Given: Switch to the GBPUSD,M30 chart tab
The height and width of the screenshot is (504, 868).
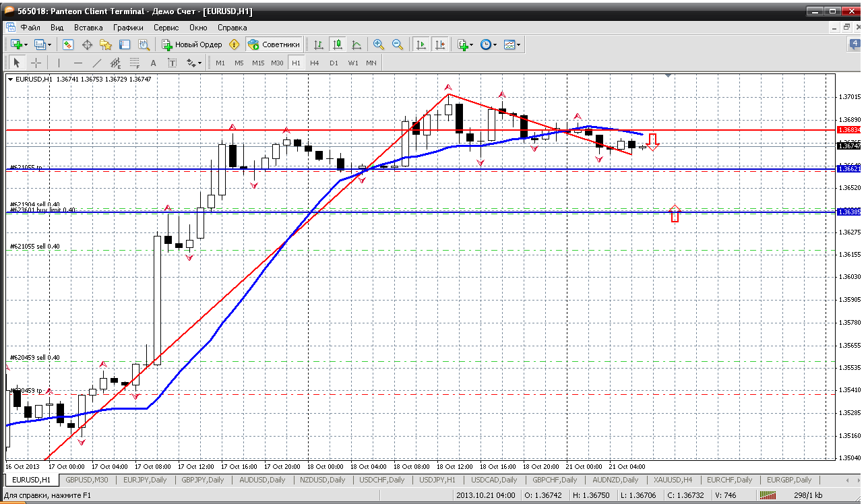Looking at the screenshot, I should (x=86, y=480).
